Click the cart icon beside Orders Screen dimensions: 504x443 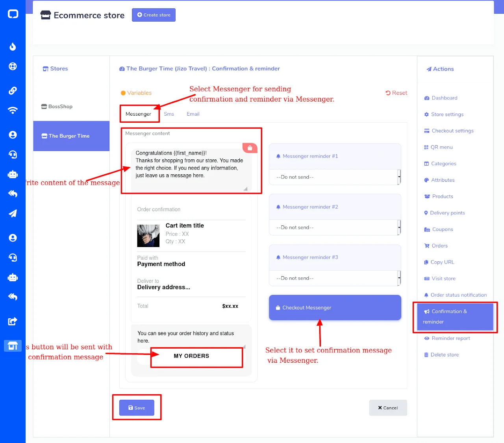click(x=427, y=246)
